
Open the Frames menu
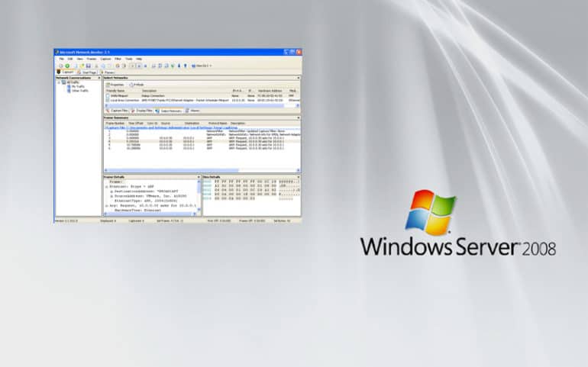pos(92,59)
